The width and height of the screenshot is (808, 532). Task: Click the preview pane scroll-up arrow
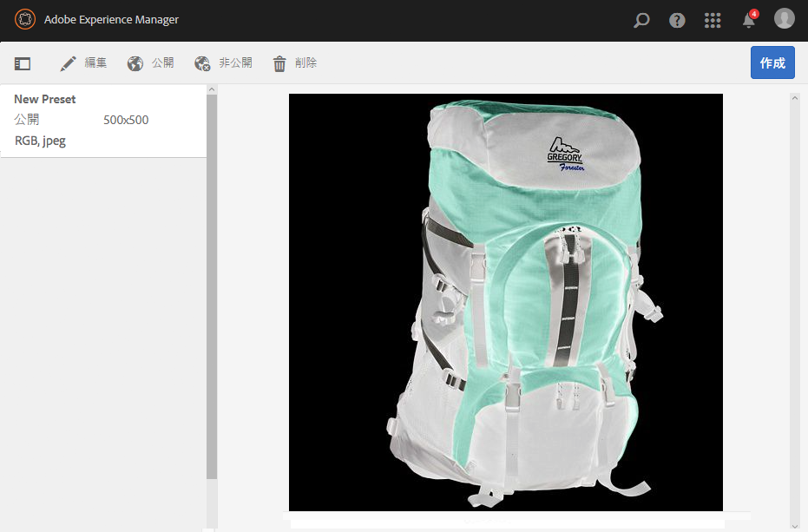point(795,98)
